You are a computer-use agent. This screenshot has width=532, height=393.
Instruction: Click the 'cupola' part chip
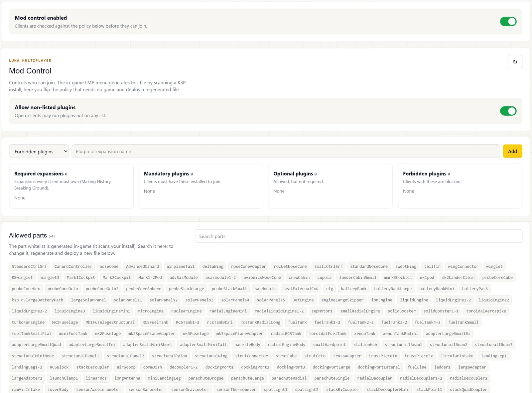(x=324, y=277)
